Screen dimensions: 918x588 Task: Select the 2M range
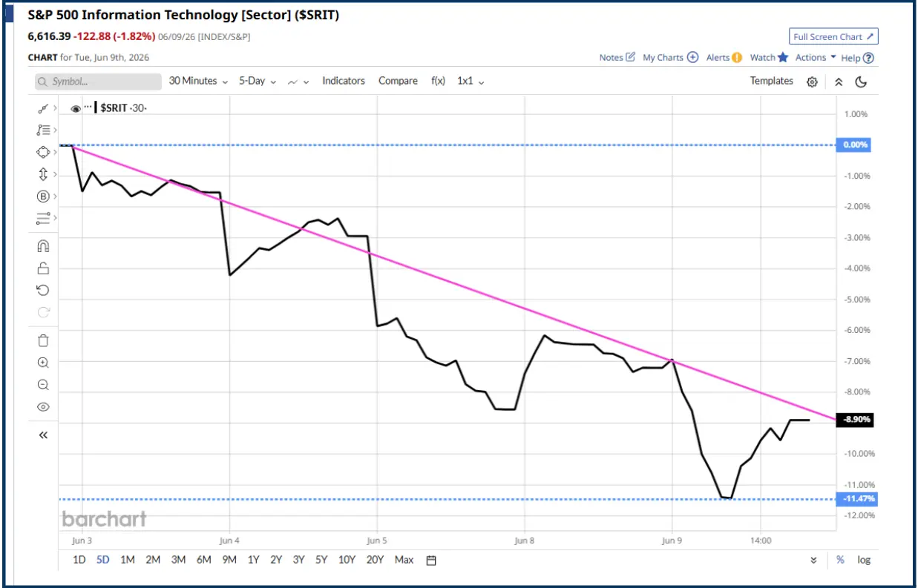pyautogui.click(x=153, y=560)
